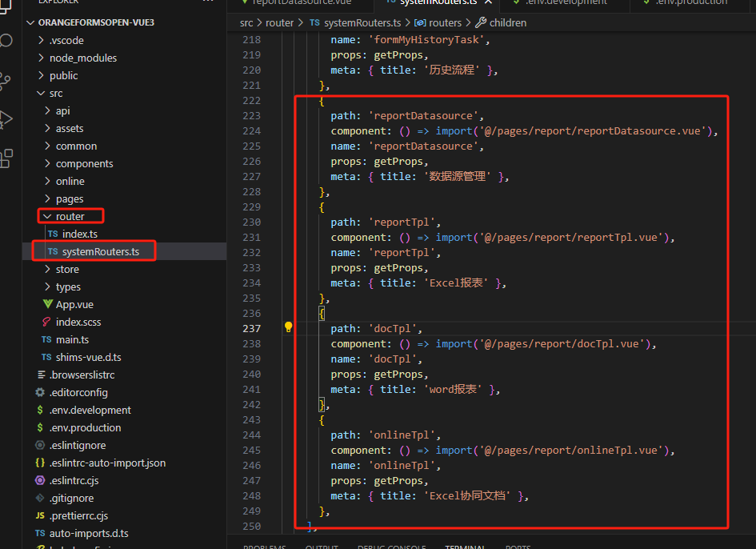Click the JS icon of .prettierrc.cjs

tap(40, 515)
